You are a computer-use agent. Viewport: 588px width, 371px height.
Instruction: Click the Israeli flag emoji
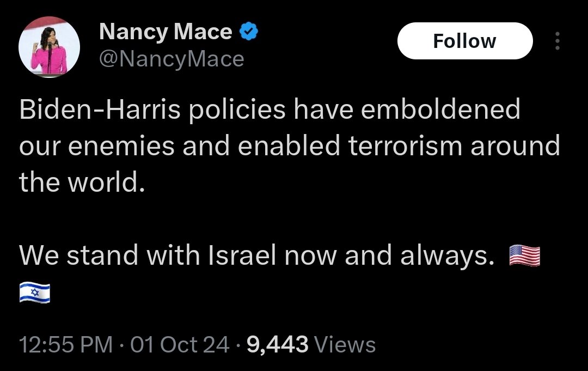pyautogui.click(x=35, y=293)
